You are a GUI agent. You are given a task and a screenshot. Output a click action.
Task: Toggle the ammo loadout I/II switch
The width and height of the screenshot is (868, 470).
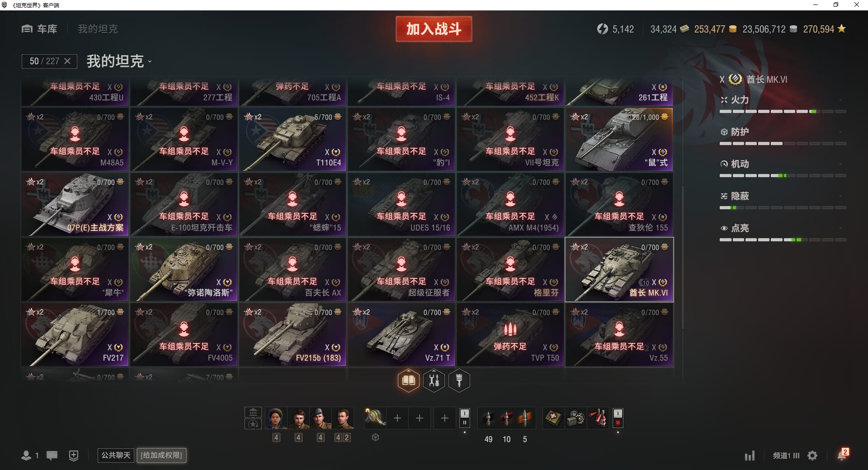pos(464,418)
